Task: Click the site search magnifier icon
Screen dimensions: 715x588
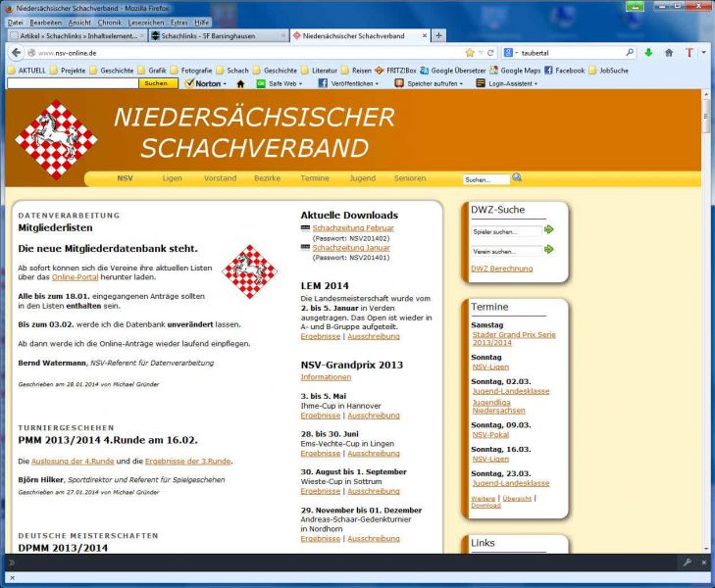Action: pos(517,177)
